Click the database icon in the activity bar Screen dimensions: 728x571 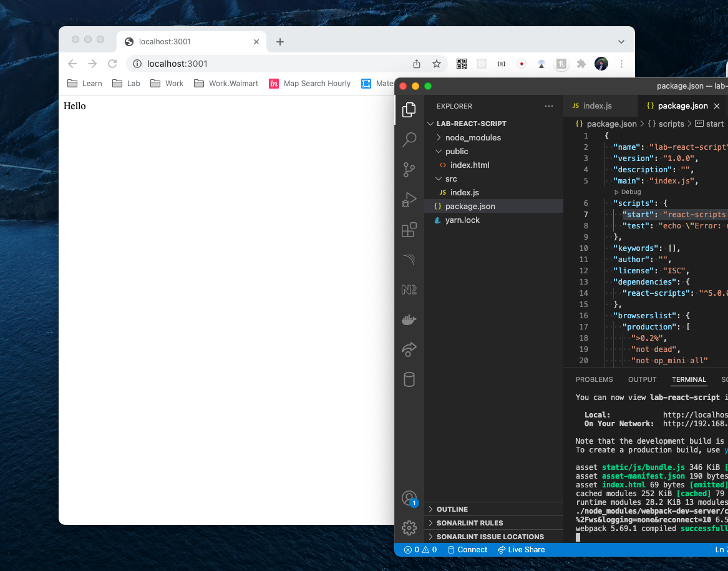pos(409,379)
